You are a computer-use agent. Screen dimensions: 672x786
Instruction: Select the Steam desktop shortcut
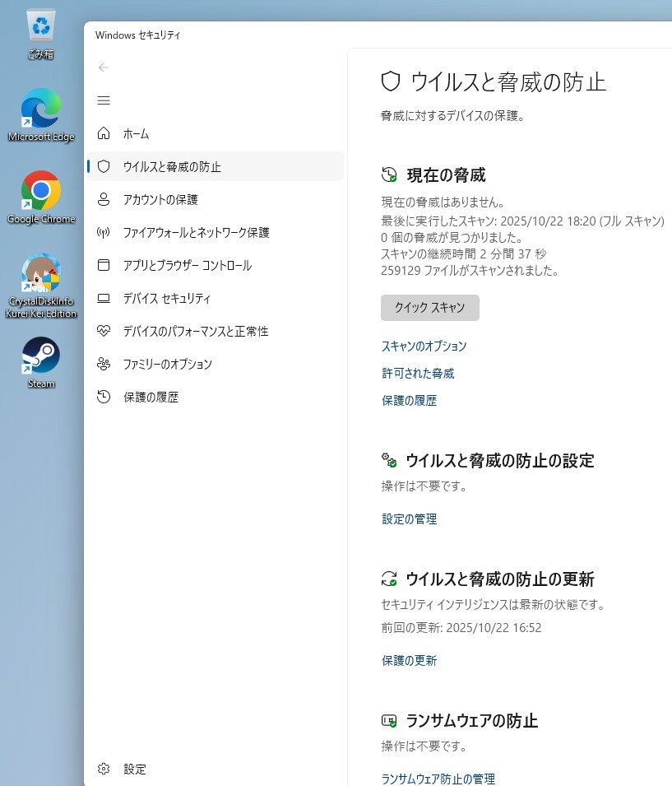coord(41,363)
